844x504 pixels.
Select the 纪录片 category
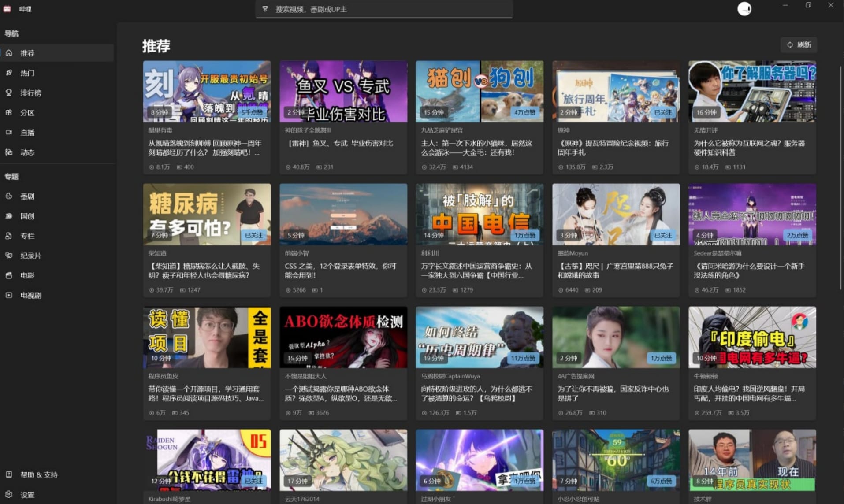(x=57, y=256)
